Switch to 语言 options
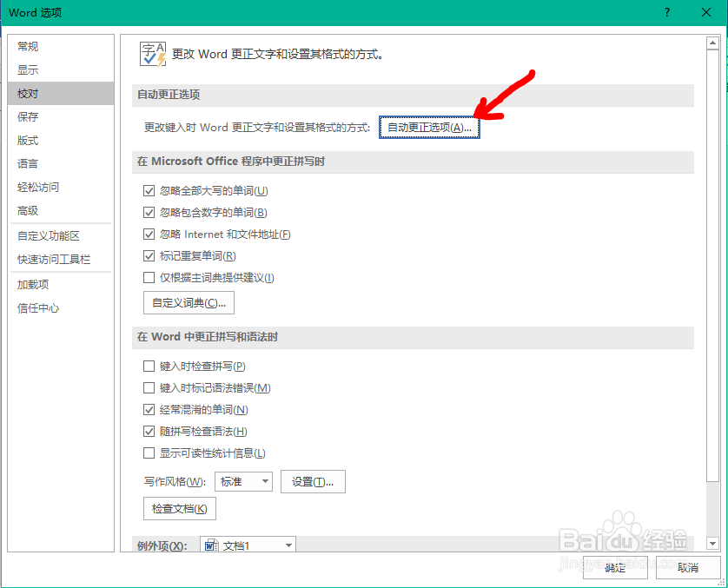 pos(61,164)
